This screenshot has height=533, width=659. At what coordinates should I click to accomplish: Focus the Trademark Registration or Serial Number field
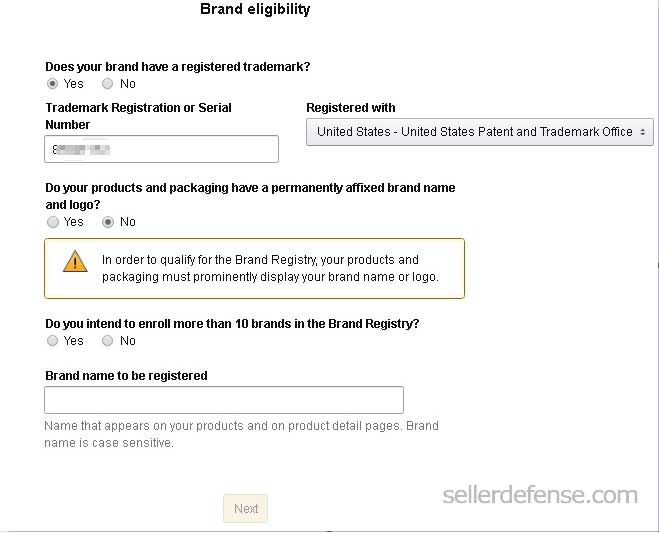click(161, 149)
